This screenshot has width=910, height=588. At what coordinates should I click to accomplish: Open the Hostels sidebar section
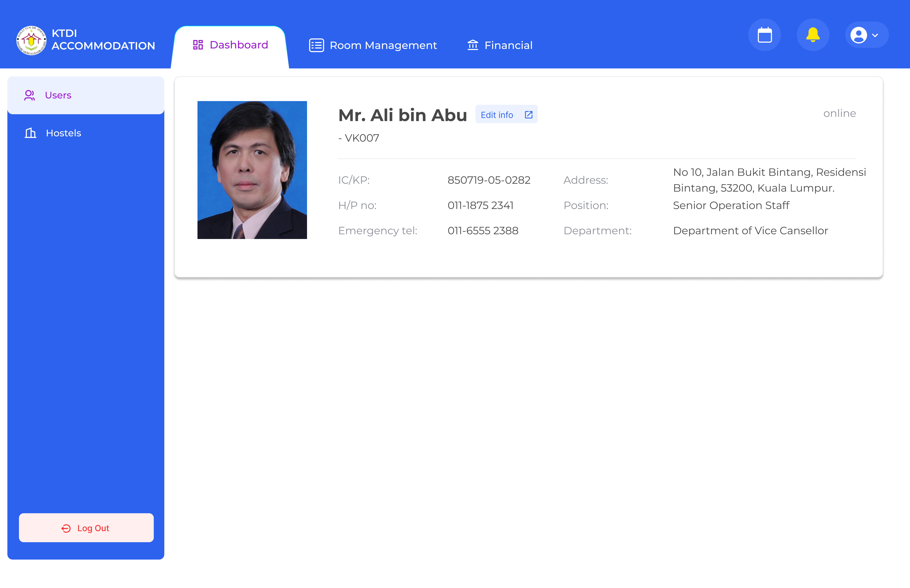click(63, 133)
